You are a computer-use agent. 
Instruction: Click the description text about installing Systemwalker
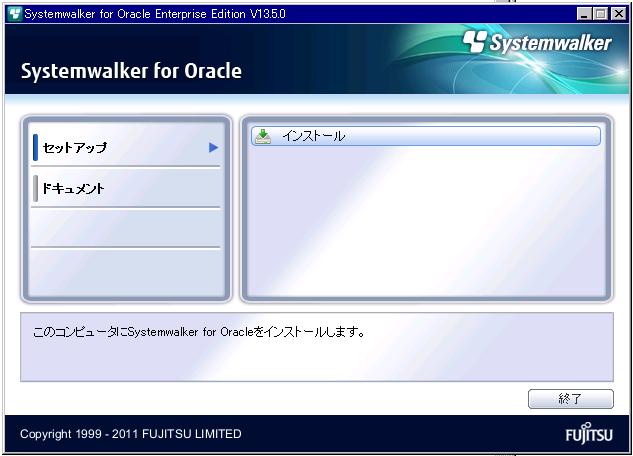tap(199, 332)
